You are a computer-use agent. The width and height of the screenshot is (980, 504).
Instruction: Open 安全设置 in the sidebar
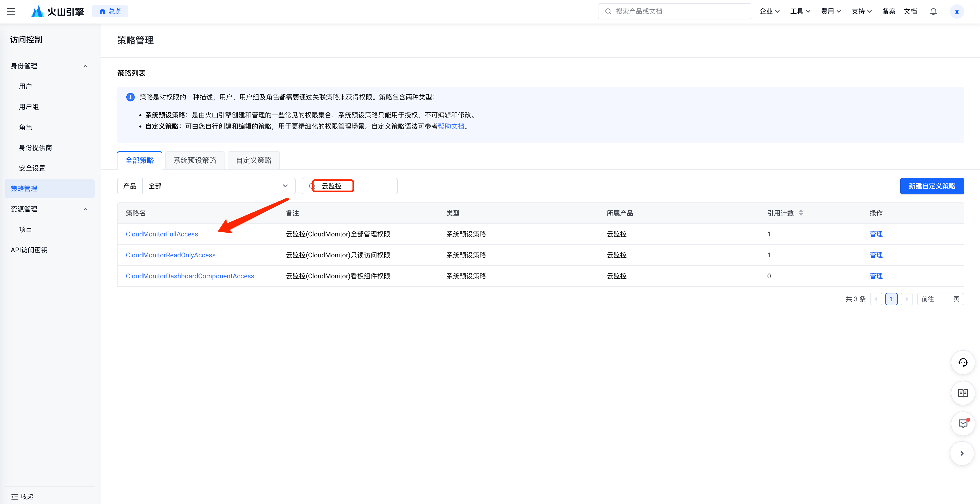(x=32, y=168)
